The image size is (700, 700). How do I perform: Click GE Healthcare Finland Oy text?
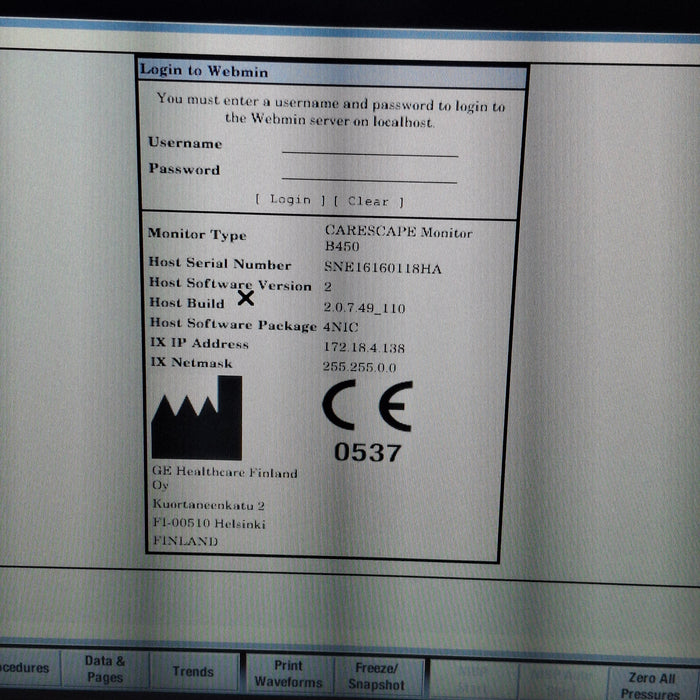(225, 478)
